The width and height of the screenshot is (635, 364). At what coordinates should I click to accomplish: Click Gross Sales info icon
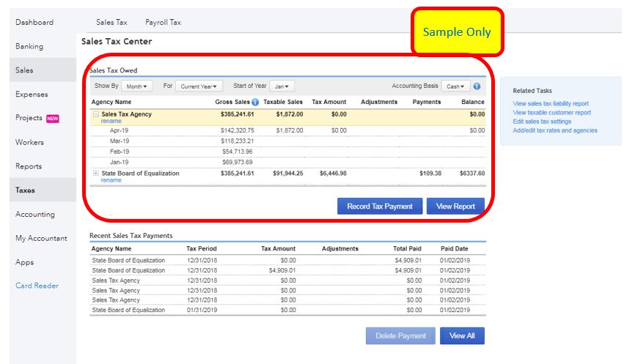click(x=255, y=102)
